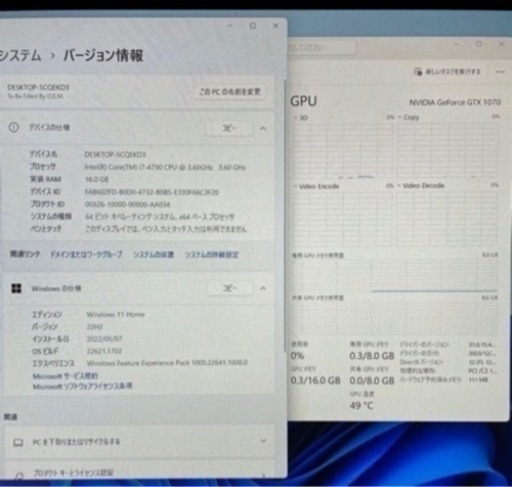Screen dimensions: 512x487
Task: Click the PC trade-in monitor icon
Action: (18, 442)
